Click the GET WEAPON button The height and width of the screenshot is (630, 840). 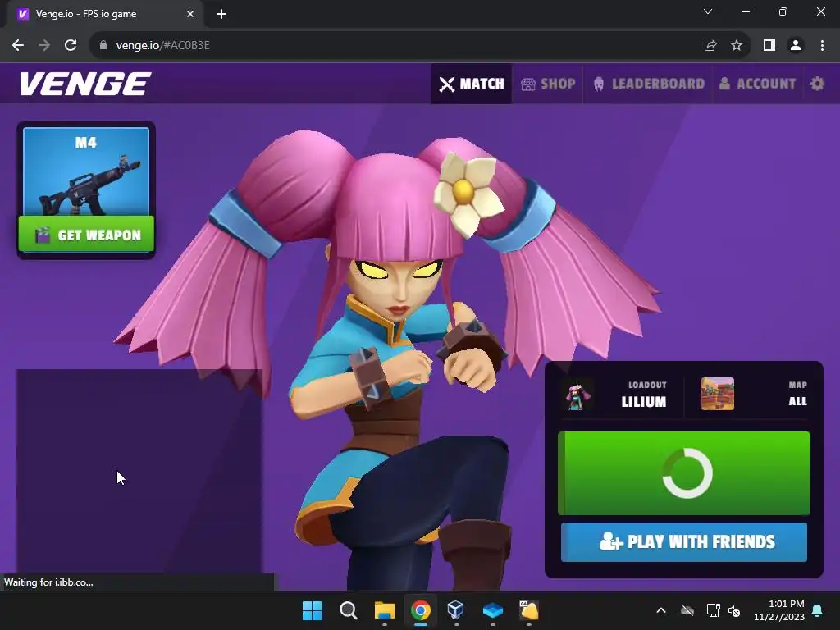coord(86,234)
